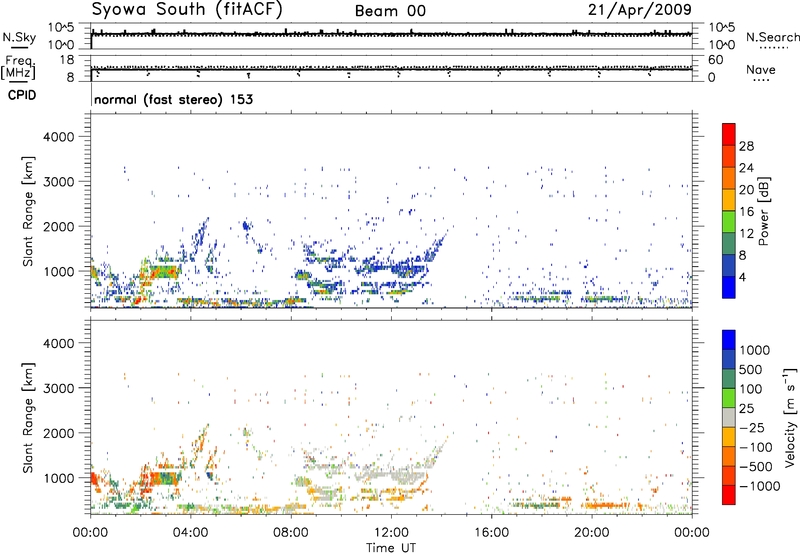The height and width of the screenshot is (554, 800).
Task: Click the 'Syowa South (fitACF)' title text
Action: (x=187, y=9)
